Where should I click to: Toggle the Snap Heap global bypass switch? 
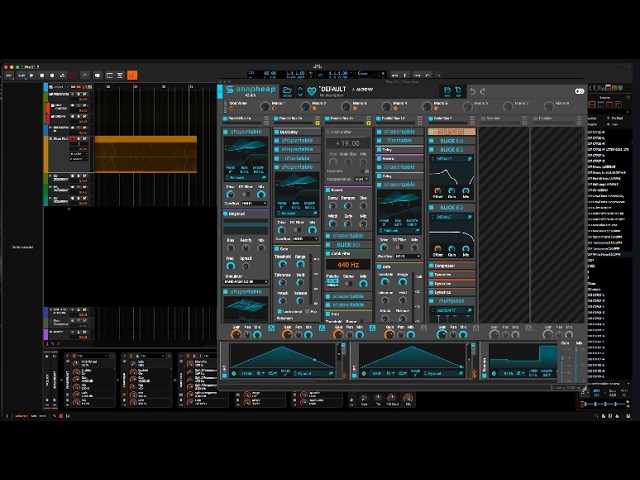(x=579, y=91)
